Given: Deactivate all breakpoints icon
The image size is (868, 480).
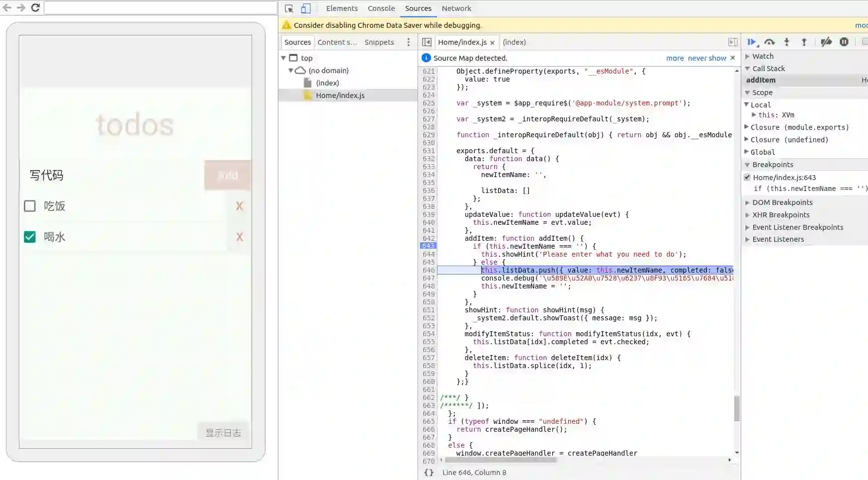Looking at the screenshot, I should click(826, 42).
